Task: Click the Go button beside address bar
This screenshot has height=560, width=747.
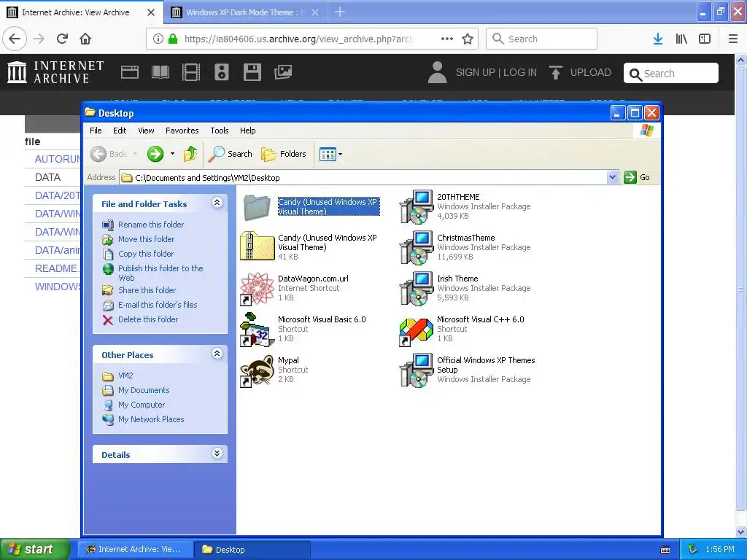Action: pos(637,177)
